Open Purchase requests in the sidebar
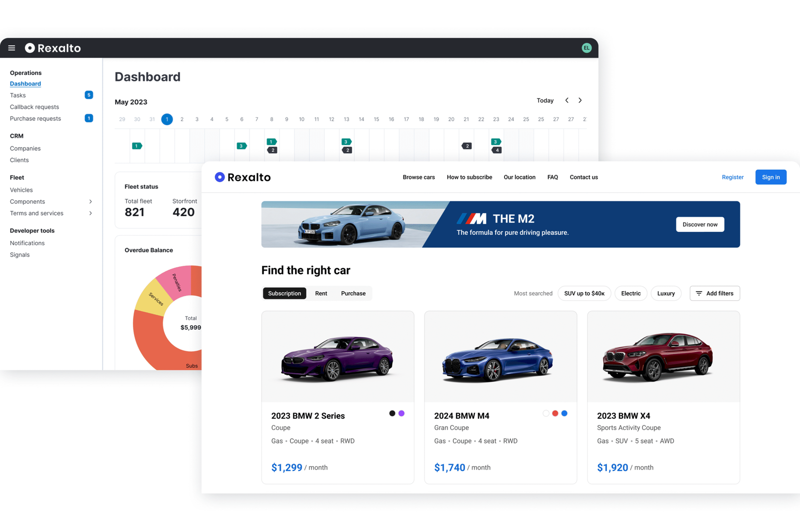 (35, 118)
